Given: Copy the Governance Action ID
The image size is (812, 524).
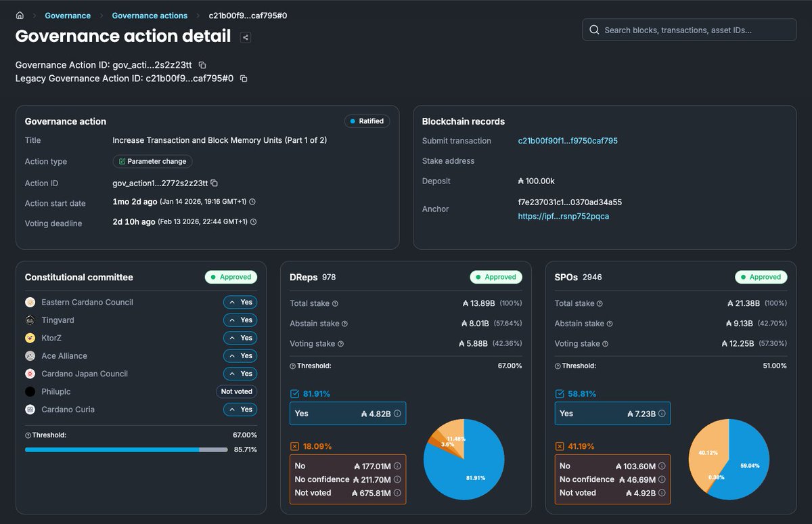Looking at the screenshot, I should (202, 65).
